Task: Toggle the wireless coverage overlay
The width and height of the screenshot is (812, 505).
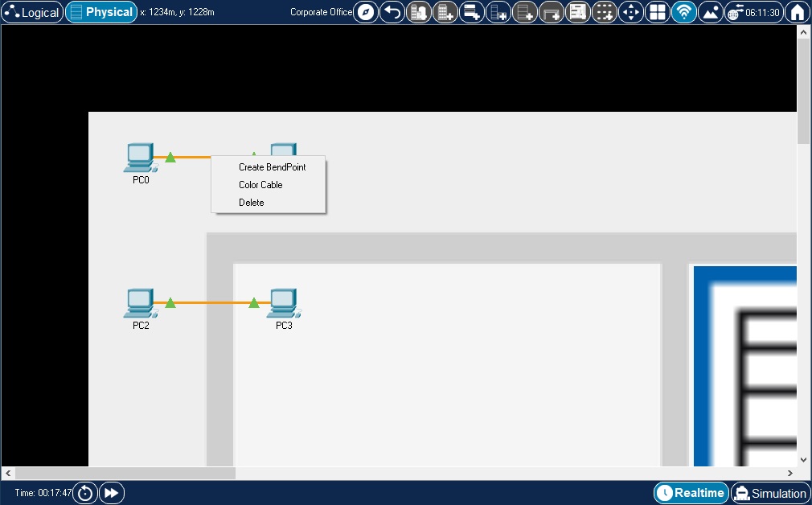Action: tap(683, 12)
